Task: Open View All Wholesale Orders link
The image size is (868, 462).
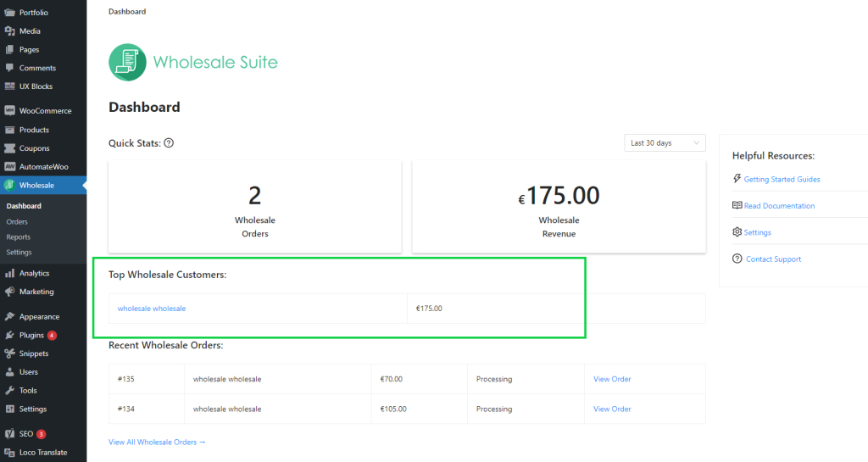Action: (x=157, y=442)
